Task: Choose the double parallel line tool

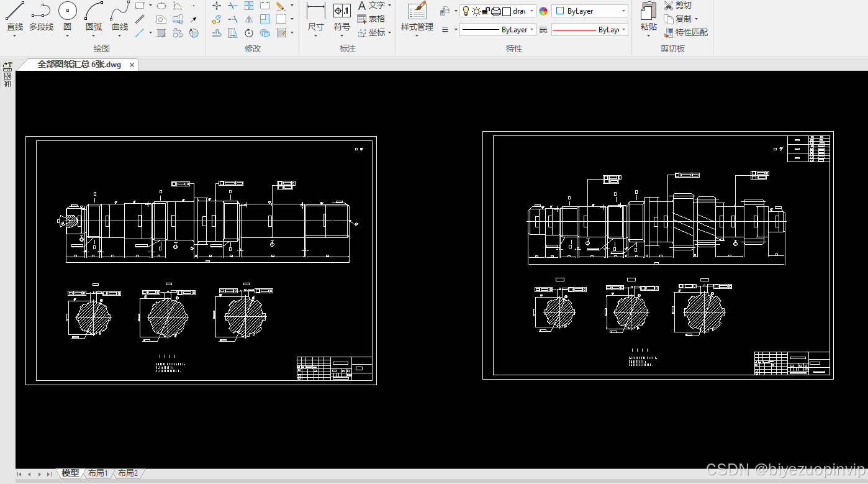Action: [x=140, y=19]
